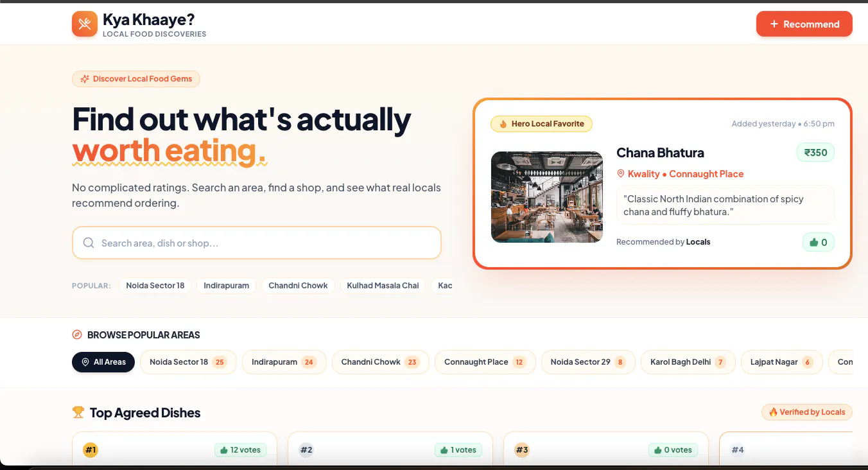
Task: Click the Kulhad Masala Chai popular tag
Action: click(x=383, y=286)
